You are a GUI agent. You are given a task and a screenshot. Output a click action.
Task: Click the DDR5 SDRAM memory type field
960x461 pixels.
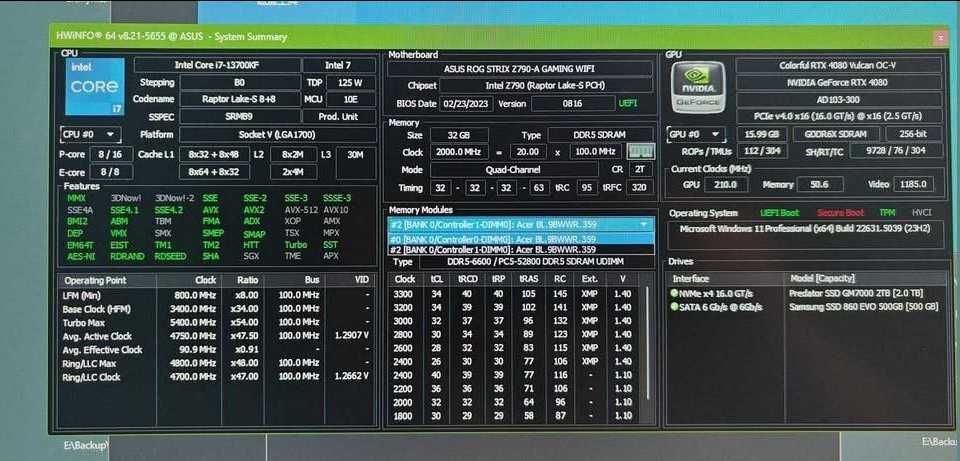click(601, 135)
